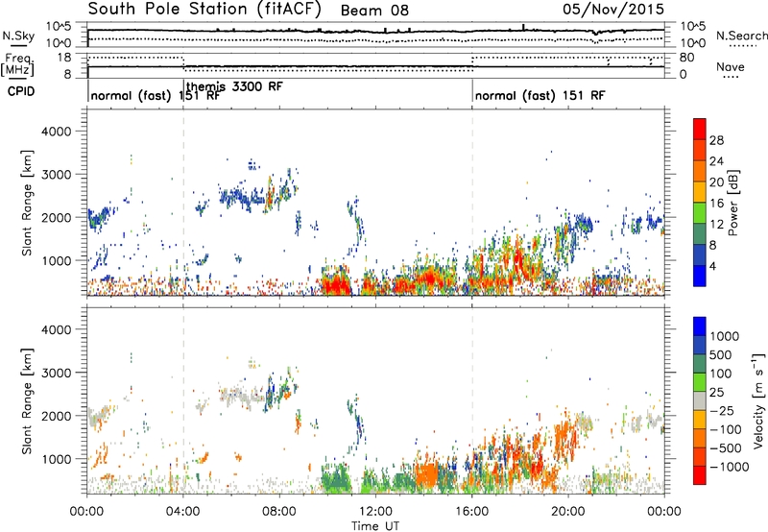Click the 'Slant Range [km]' label of power panel
The width and height of the screenshot is (768, 532).
[x=27, y=203]
